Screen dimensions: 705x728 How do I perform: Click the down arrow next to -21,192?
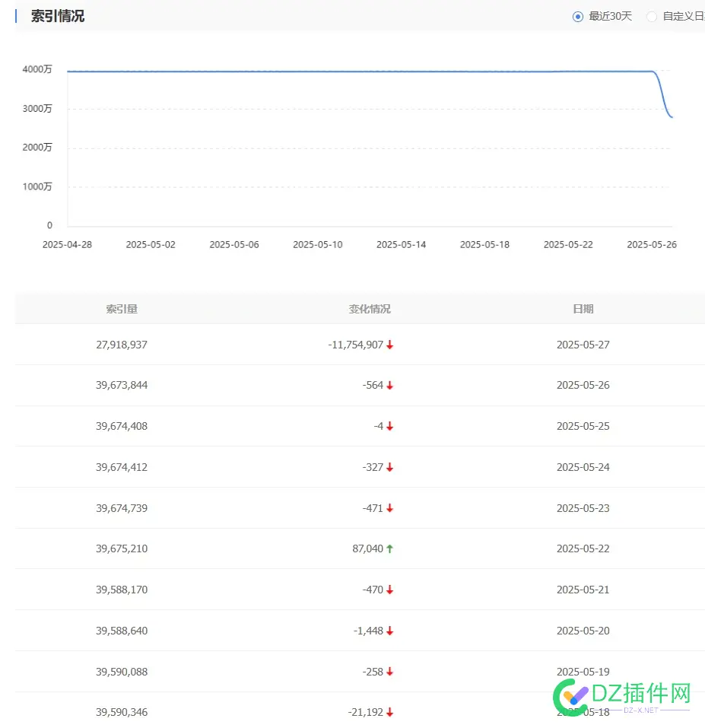[x=389, y=712]
